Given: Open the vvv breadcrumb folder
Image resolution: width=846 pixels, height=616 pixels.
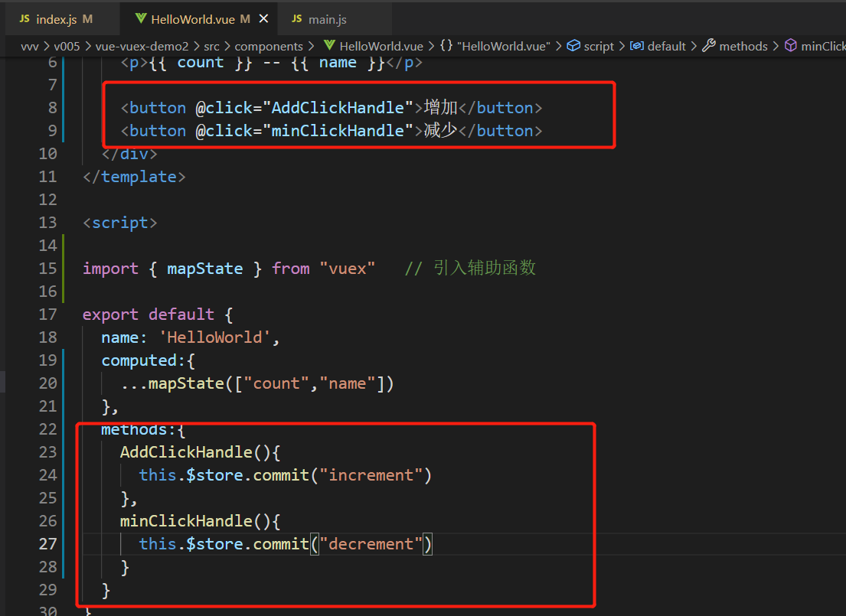Looking at the screenshot, I should 30,47.
